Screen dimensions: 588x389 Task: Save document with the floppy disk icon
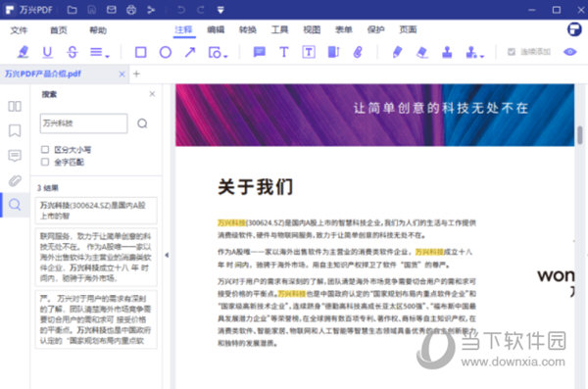[92, 10]
